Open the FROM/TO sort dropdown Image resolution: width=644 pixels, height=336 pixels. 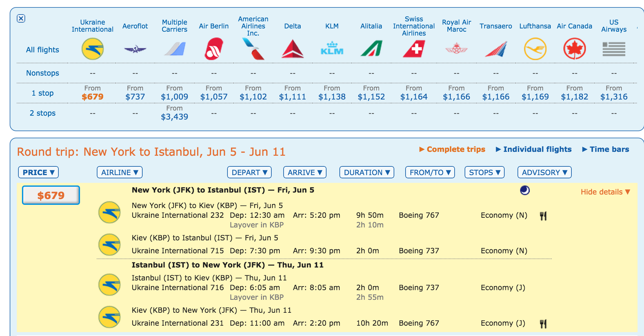coord(430,173)
